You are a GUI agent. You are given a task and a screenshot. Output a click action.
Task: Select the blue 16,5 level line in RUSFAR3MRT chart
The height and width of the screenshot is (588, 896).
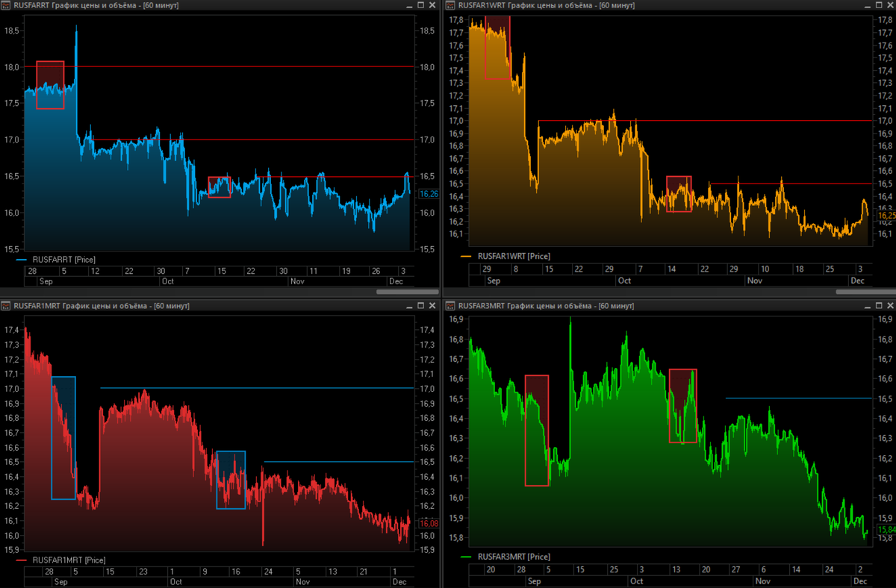pos(798,398)
